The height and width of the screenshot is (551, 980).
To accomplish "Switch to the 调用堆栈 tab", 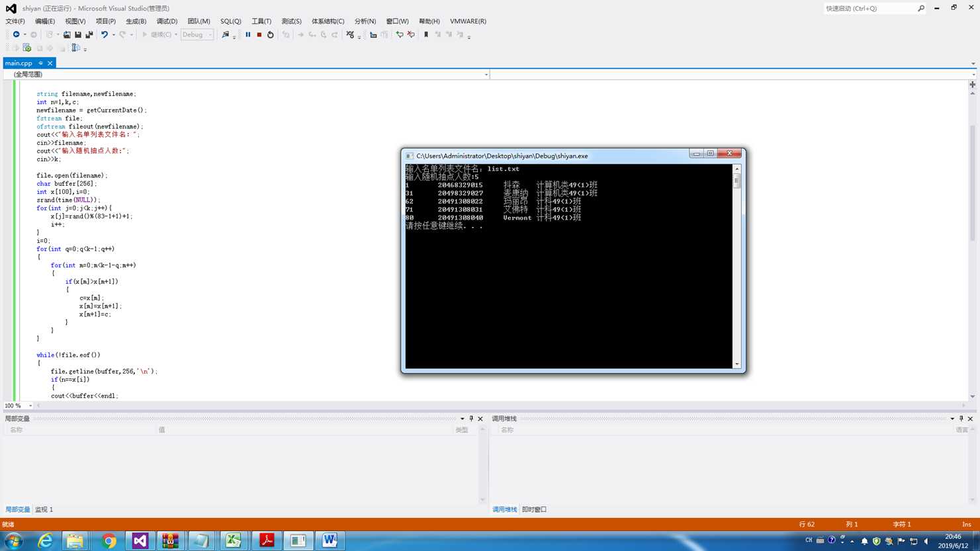I will 505,509.
